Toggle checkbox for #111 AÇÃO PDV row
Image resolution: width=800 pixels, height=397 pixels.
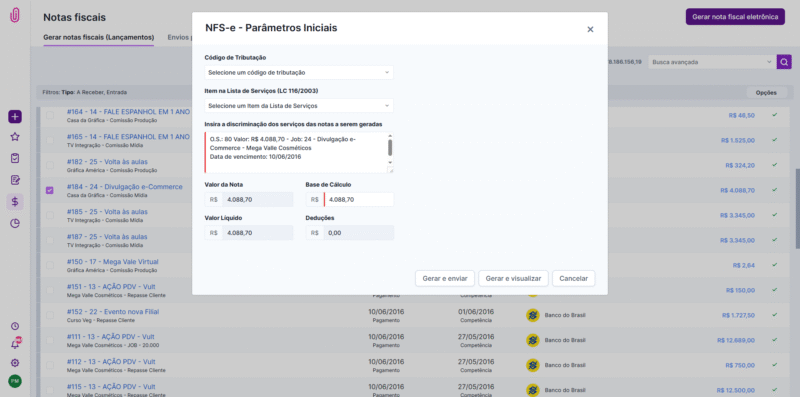click(x=49, y=340)
